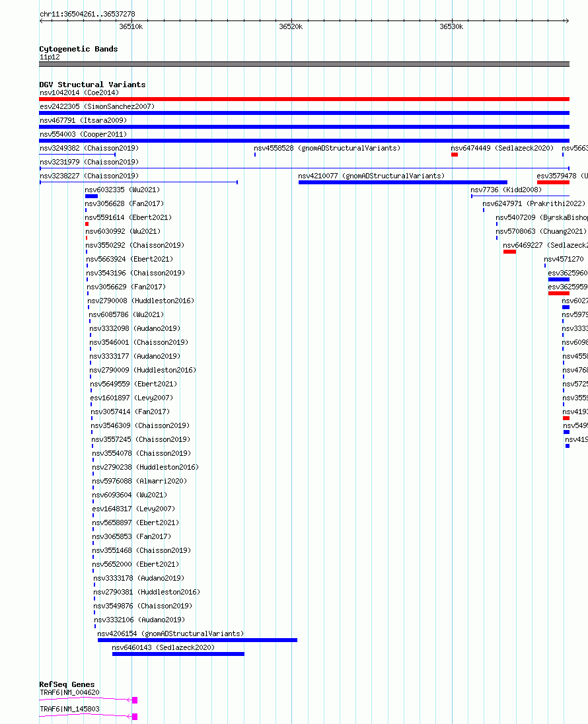Click the nsv1042014 (Coe2014) red variant bar
This screenshot has height=724, width=588.
tap(305, 99)
